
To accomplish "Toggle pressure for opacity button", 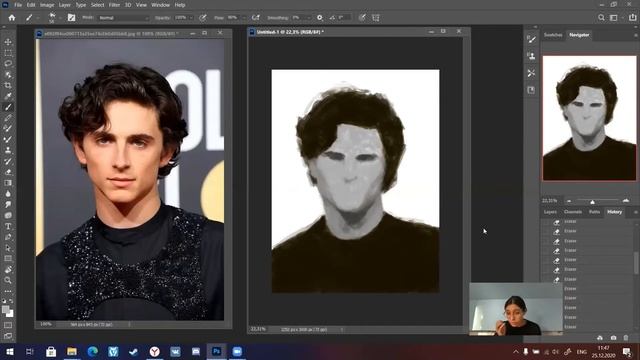I will click(x=203, y=18).
